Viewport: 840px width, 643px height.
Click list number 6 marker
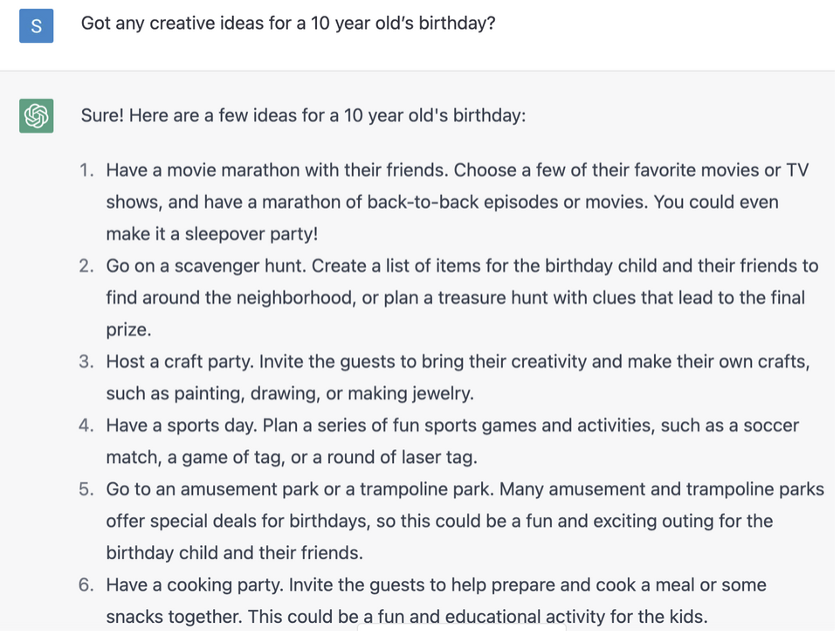pyautogui.click(x=86, y=585)
